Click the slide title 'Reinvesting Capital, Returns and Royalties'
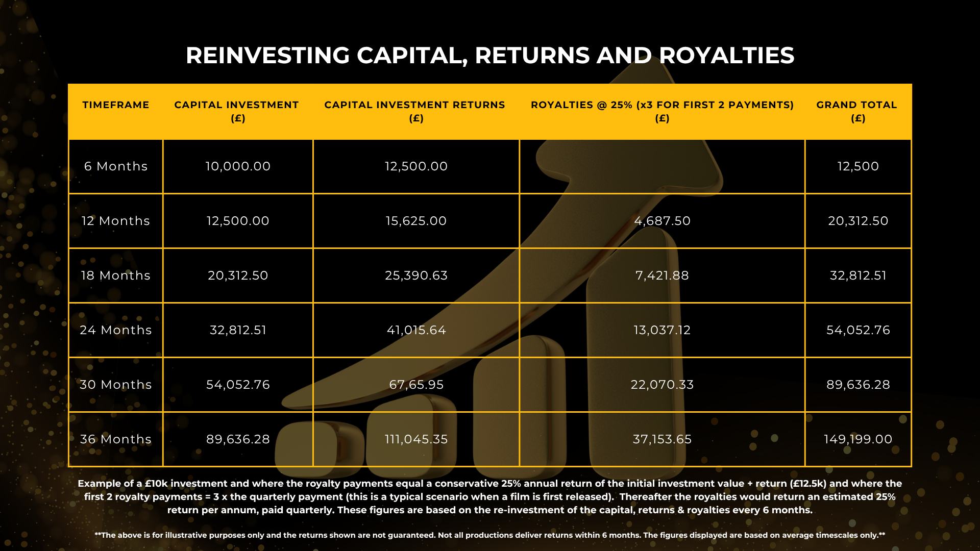This screenshot has height=551, width=980. click(x=489, y=55)
